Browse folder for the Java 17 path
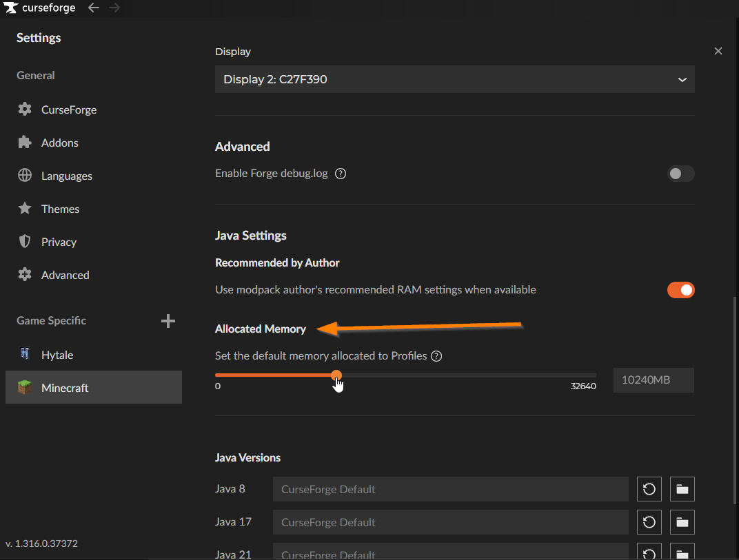The width and height of the screenshot is (739, 560). point(682,522)
